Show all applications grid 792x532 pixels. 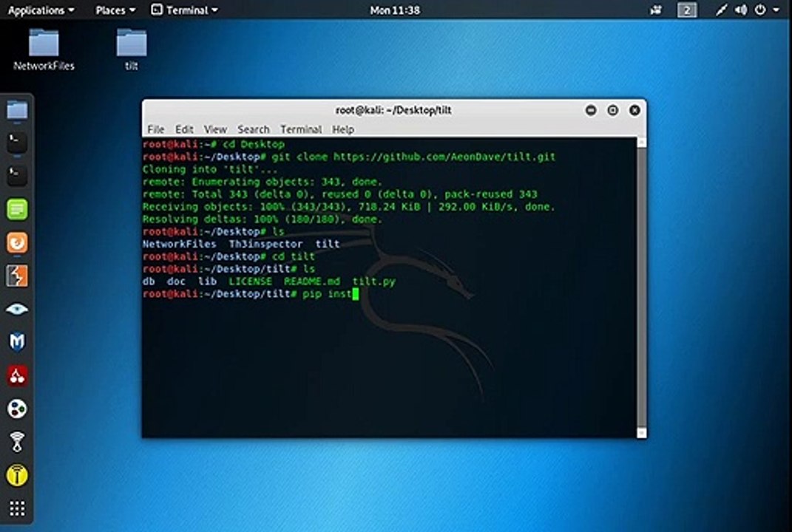tap(17, 508)
